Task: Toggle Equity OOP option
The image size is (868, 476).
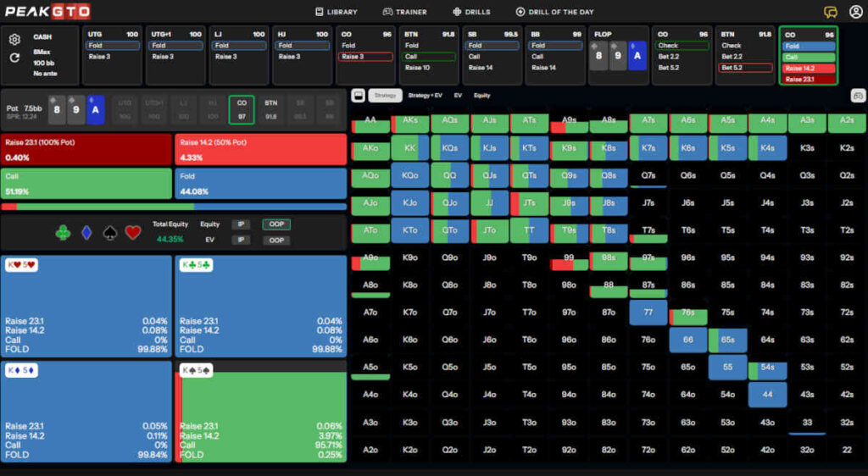Action: pos(276,224)
